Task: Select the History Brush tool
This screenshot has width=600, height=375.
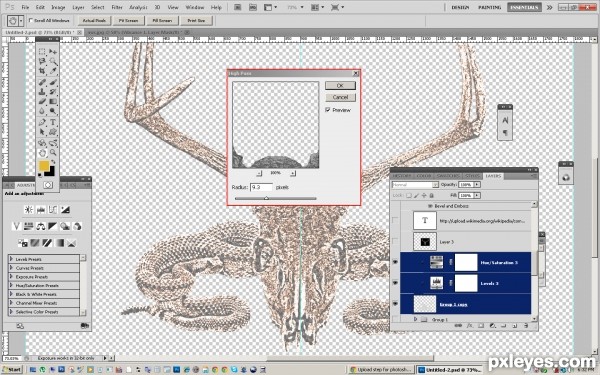Action: pos(53,92)
